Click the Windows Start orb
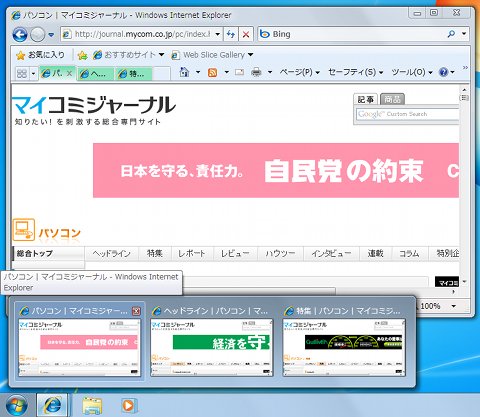Viewport: 480px width, 417px height. point(16,405)
